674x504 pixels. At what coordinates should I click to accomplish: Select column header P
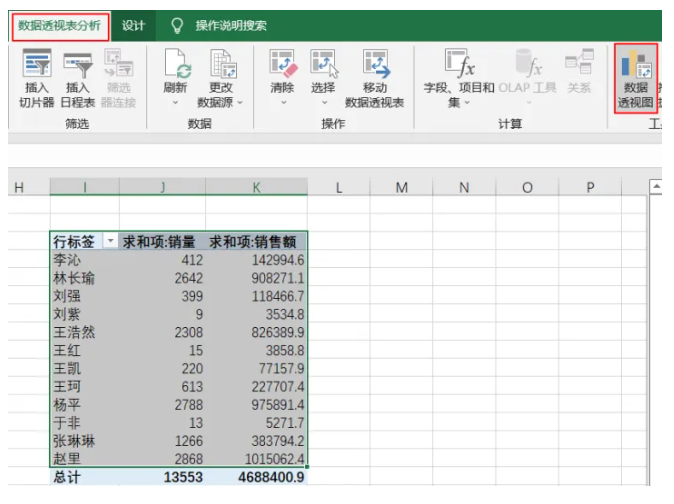pos(590,187)
